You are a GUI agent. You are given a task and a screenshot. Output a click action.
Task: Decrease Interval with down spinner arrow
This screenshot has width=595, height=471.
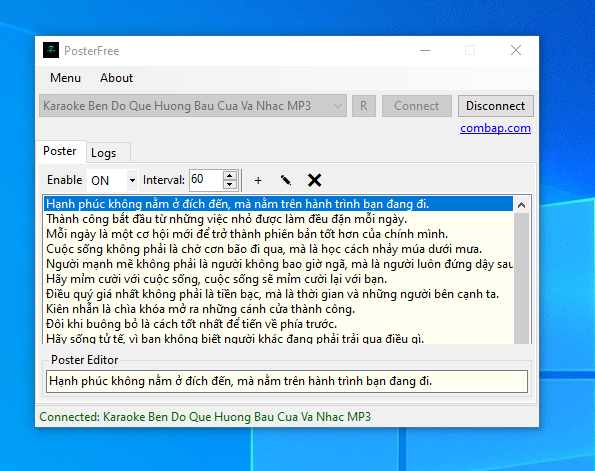(230, 185)
